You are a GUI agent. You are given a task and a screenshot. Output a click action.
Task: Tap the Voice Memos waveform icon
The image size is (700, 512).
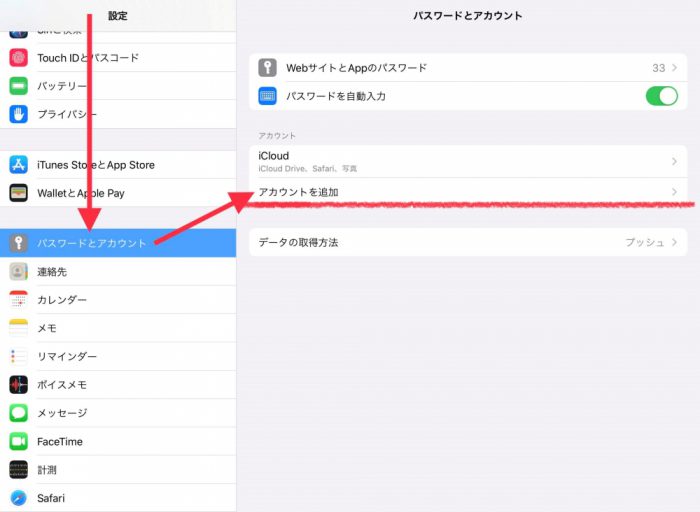[x=18, y=385]
